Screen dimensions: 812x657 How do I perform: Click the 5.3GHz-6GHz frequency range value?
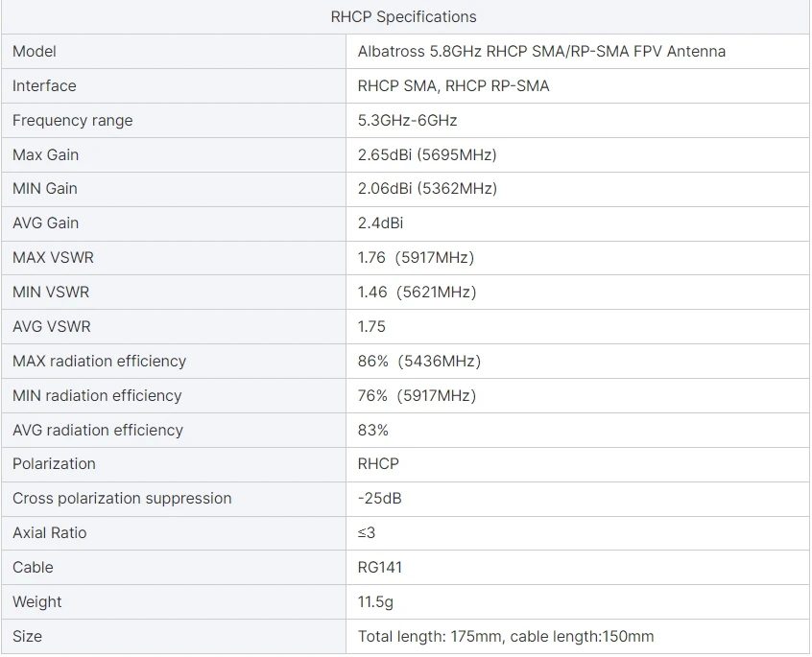407,120
